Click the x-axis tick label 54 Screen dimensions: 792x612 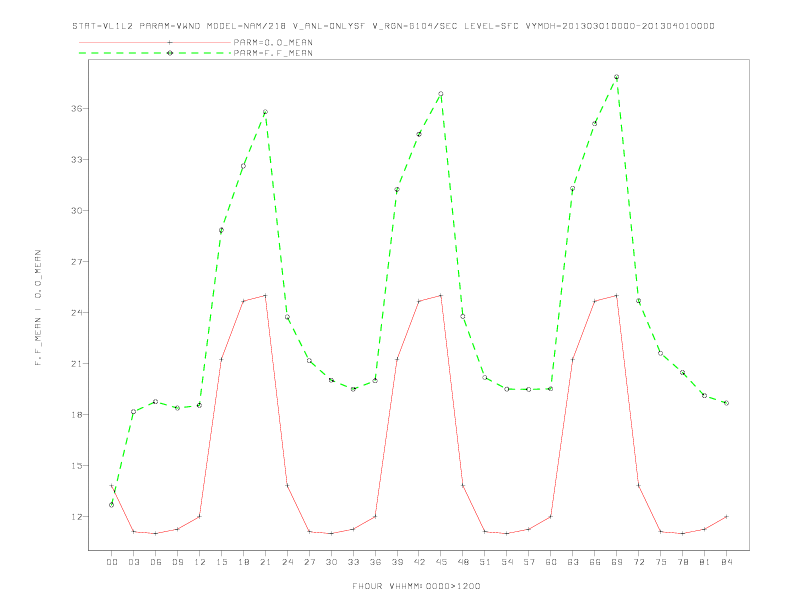tap(507, 562)
